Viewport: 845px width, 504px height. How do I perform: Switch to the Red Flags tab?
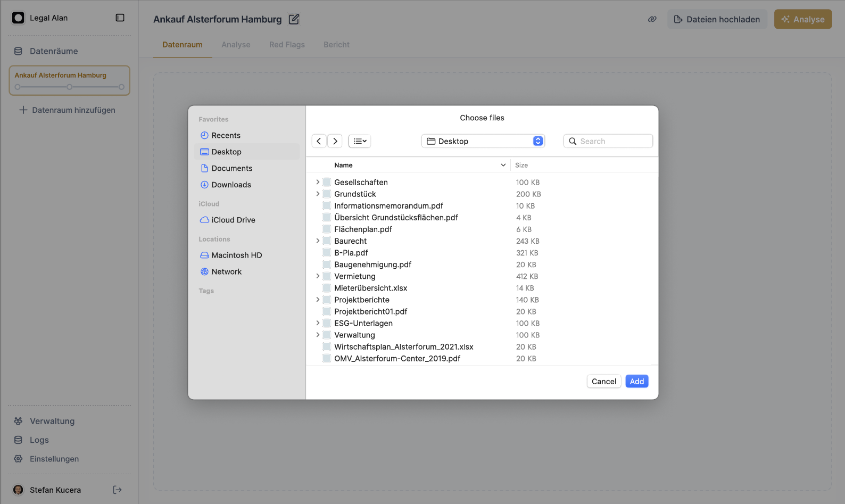click(287, 45)
